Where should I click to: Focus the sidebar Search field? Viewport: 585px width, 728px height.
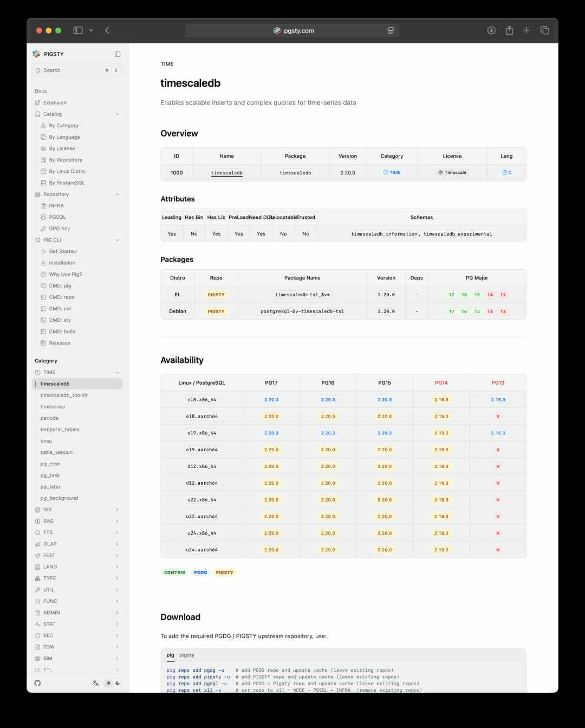(73, 70)
